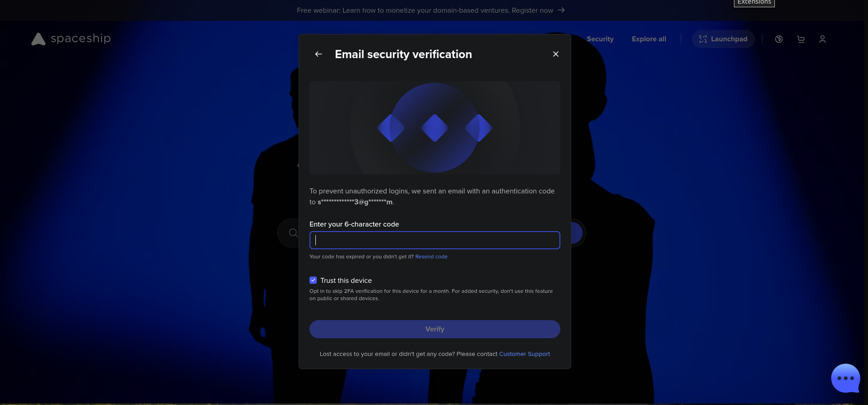Close the Email security verification dialog

[555, 54]
